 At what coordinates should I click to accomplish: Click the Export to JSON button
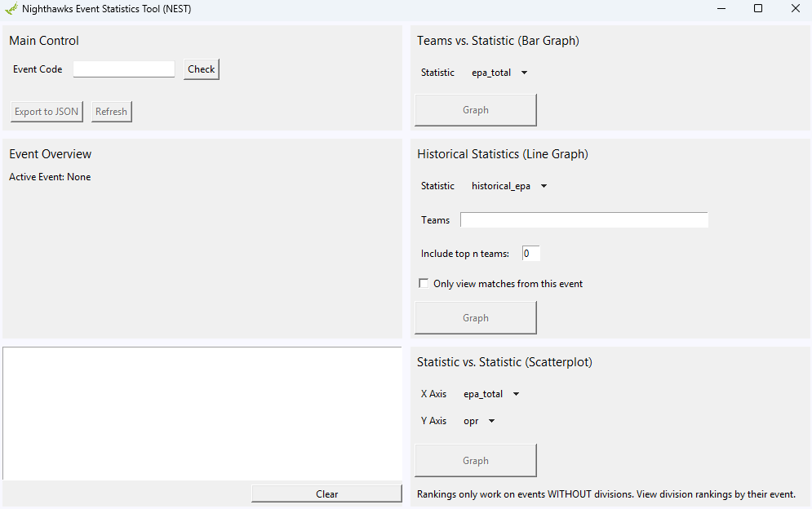click(x=47, y=112)
